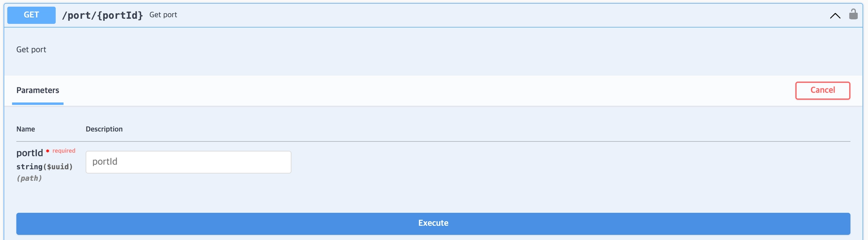
Task: Click empty header area beside the summary
Action: coord(466,15)
